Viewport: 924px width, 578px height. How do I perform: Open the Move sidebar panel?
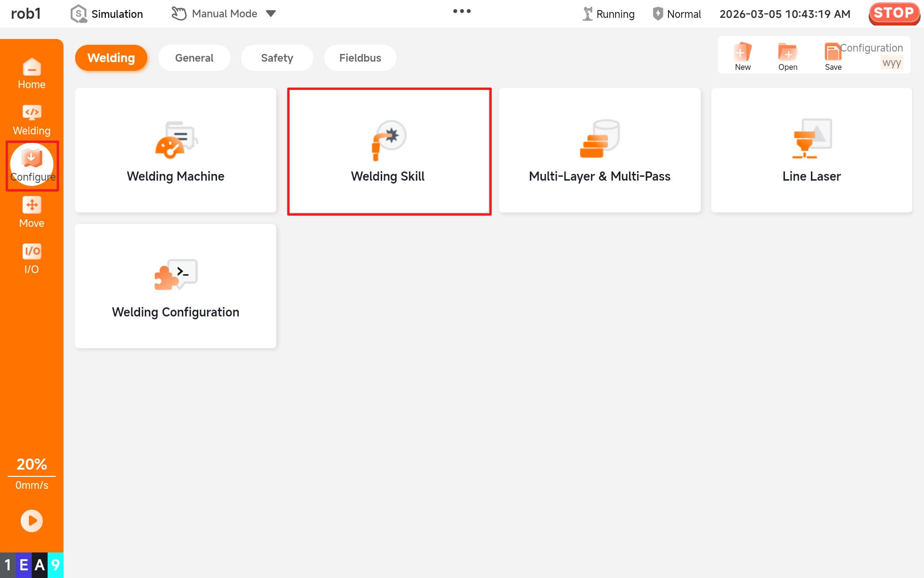32,212
